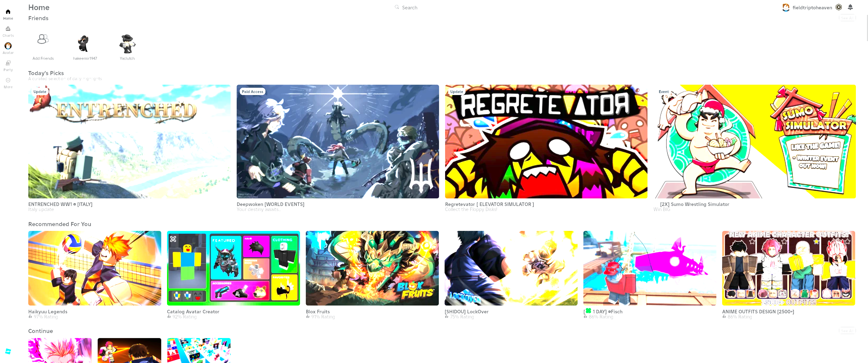Open the Robux balance icon
This screenshot has height=363, width=868.
pos(839,7)
